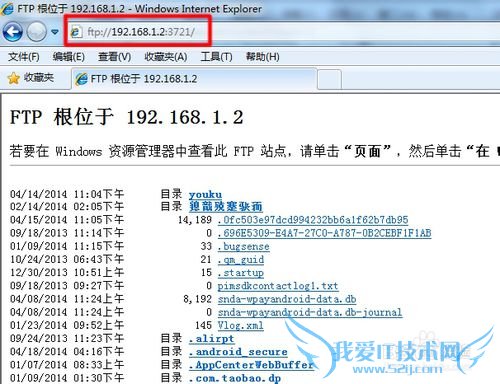This screenshot has height=384, width=500.
Task: Open the snda-wpayandroid-data.db-journal link
Action: (310, 312)
